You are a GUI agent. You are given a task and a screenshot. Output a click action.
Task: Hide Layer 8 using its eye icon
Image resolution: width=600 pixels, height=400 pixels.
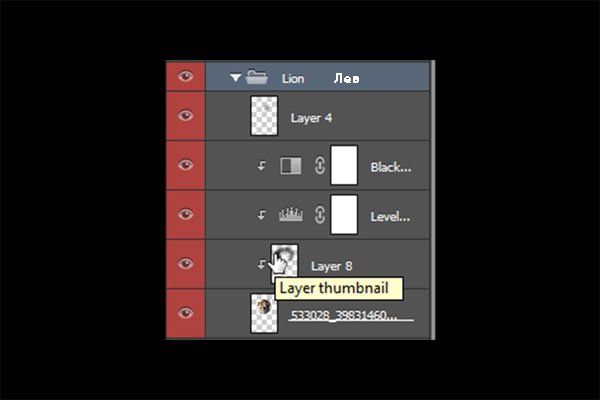click(x=186, y=263)
